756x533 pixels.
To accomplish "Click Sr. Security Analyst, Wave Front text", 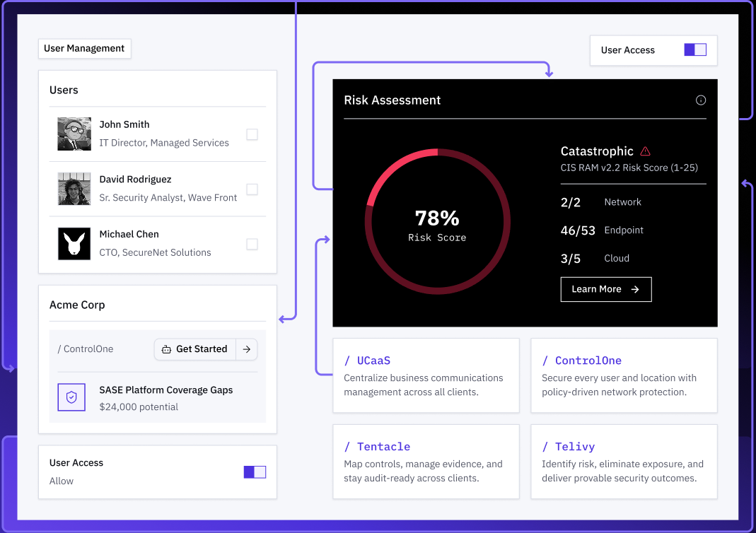I will (x=168, y=198).
